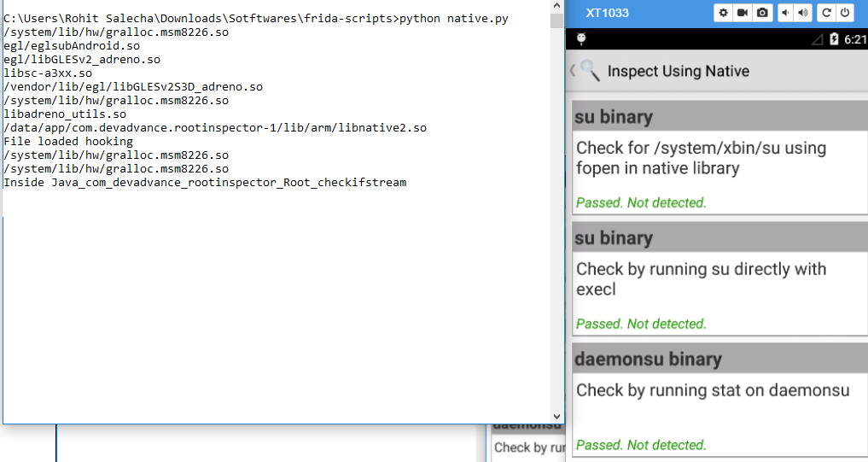Click the 'Inspect Using Native' title text
Viewport: 868px width, 462px height.
[x=678, y=71]
